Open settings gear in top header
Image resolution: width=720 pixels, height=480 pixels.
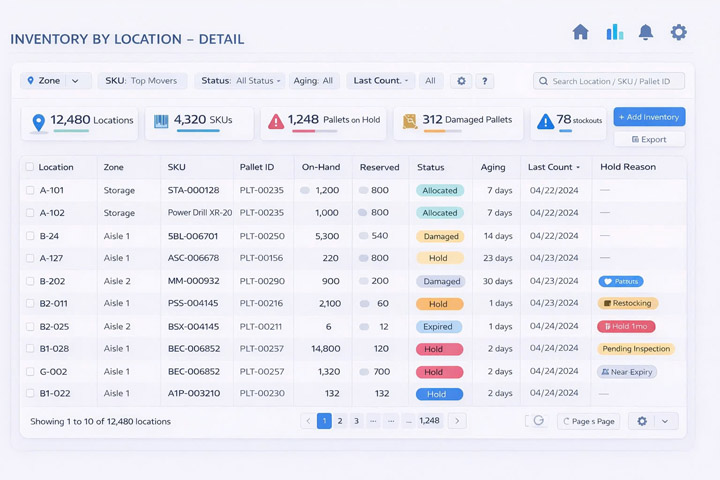679,32
